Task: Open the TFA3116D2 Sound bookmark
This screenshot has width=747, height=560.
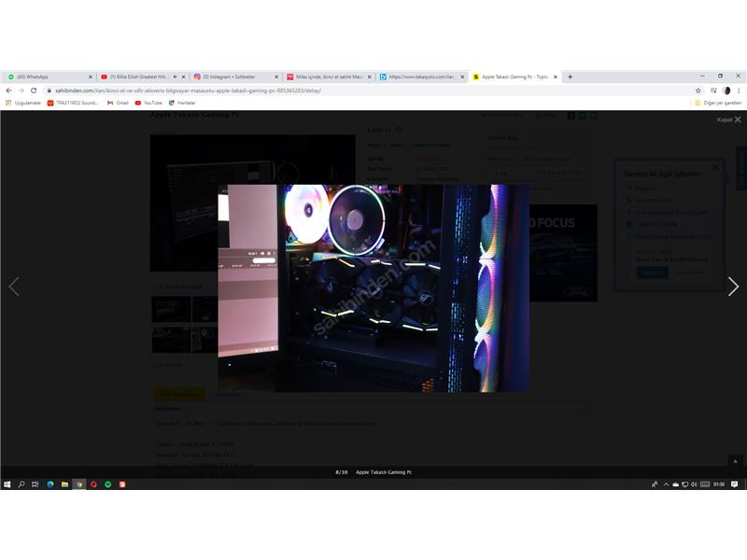Action: point(73,103)
